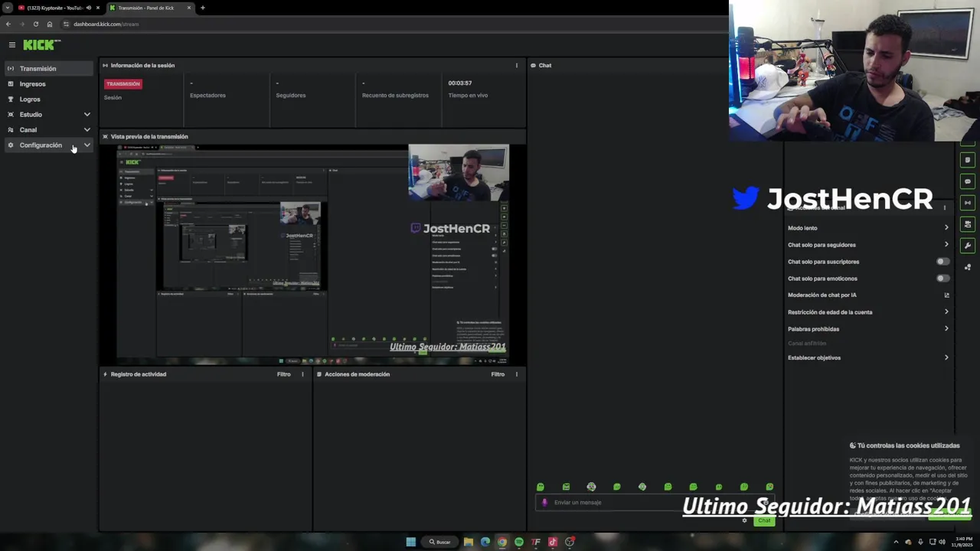
Task: Expand the Canal section chevron
Action: [87, 130]
